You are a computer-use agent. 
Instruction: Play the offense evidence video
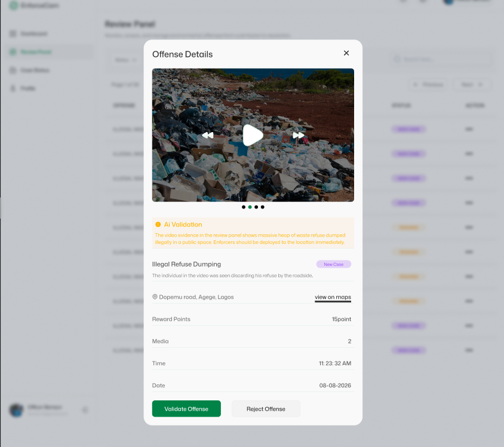[253, 136]
